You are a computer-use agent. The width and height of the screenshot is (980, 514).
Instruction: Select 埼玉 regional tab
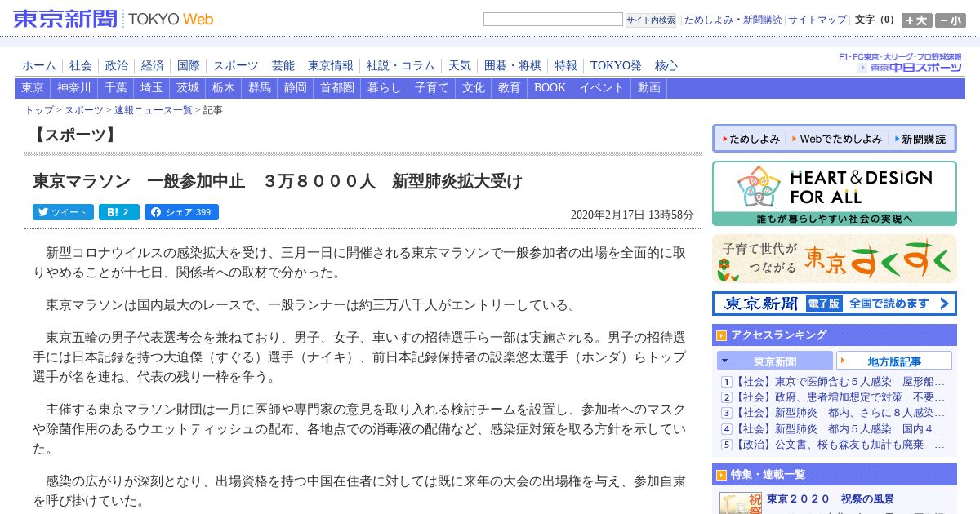(152, 88)
